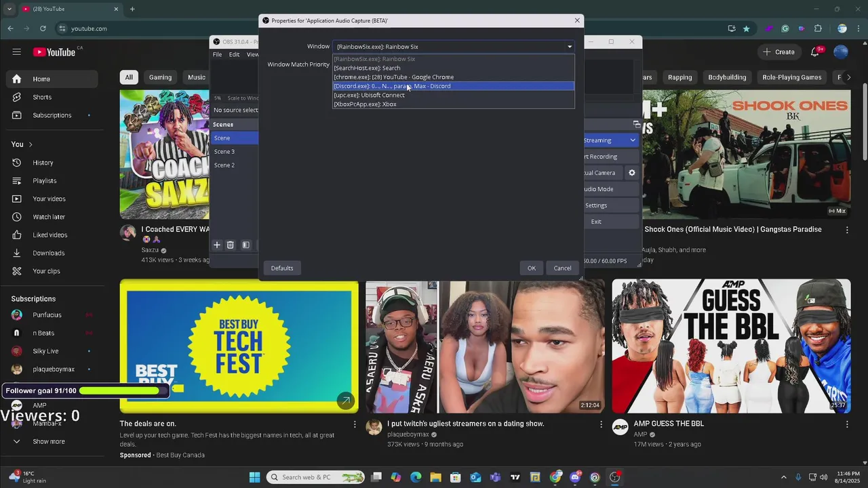
Task: Open the Chrome extensions puzzle icon
Action: point(818,28)
